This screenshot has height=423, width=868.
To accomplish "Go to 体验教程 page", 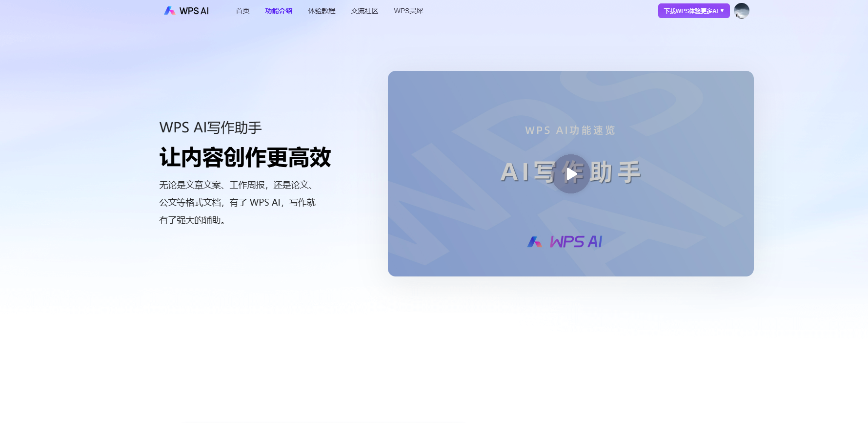I will [x=322, y=11].
